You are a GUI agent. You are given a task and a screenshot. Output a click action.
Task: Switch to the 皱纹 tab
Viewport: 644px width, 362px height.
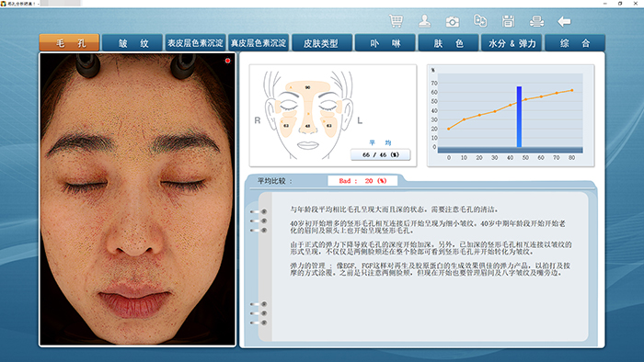(x=132, y=43)
